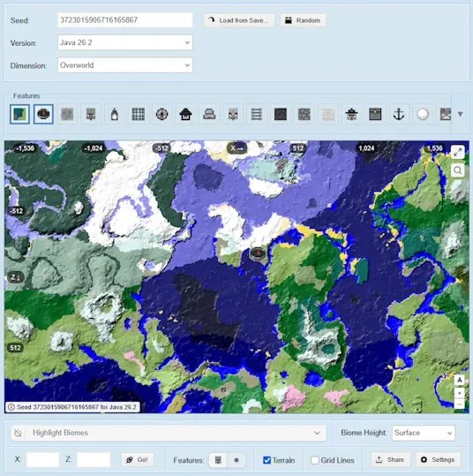The width and height of the screenshot is (473, 476).
Task: Switch Features display to dot mode
Action: click(236, 460)
